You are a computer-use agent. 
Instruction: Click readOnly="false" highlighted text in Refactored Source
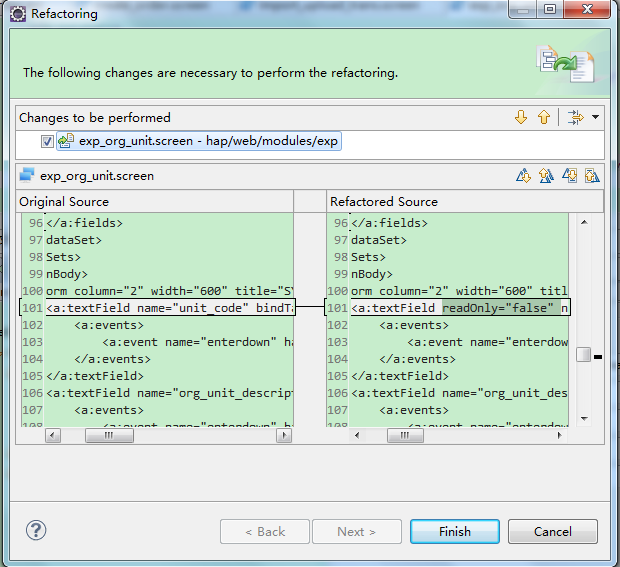point(500,308)
